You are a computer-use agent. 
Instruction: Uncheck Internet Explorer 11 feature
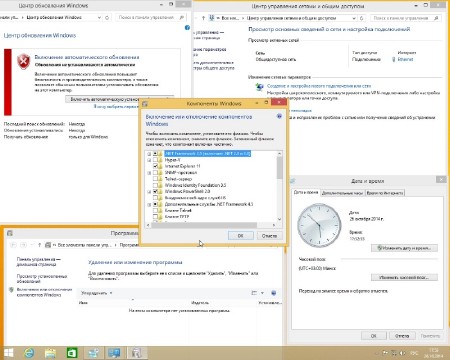(x=155, y=166)
